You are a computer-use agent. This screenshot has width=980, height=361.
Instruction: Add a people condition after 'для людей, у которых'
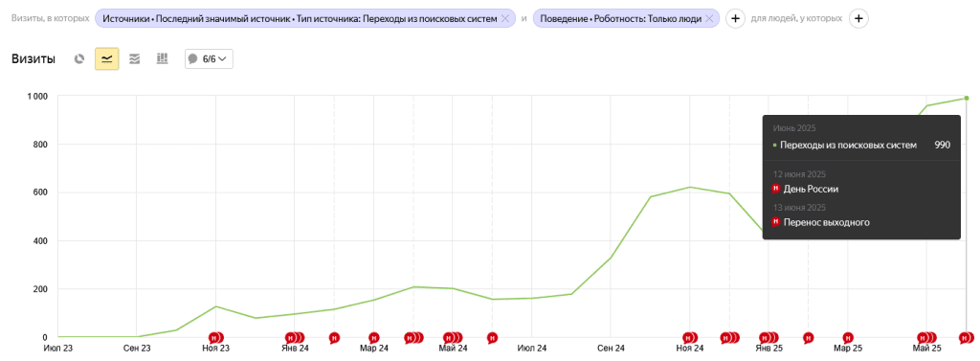click(x=858, y=19)
